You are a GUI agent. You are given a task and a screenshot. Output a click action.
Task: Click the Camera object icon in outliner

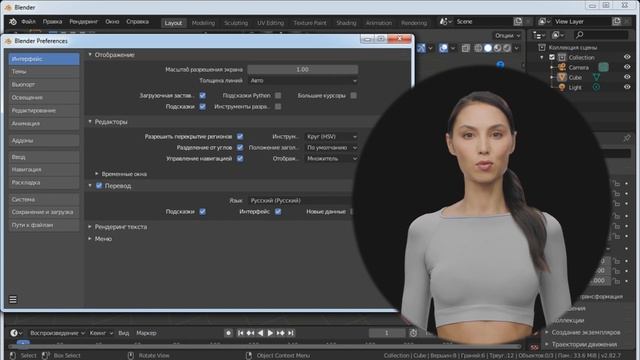point(562,67)
